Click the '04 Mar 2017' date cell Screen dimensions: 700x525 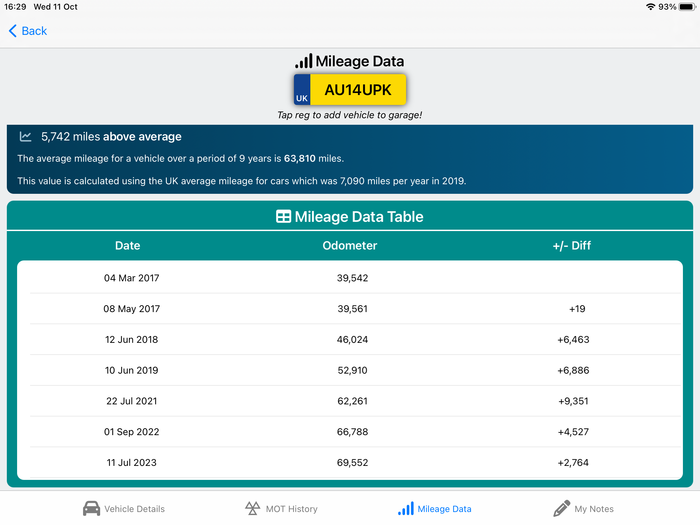[132, 278]
